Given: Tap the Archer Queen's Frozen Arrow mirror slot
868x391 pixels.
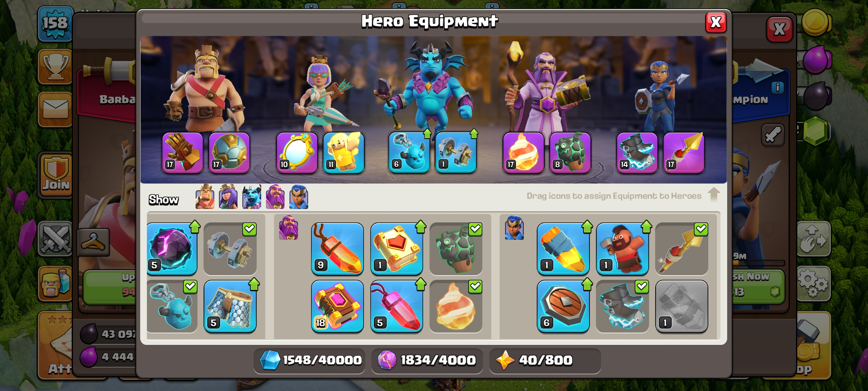Looking at the screenshot, I should pyautogui.click(x=296, y=153).
